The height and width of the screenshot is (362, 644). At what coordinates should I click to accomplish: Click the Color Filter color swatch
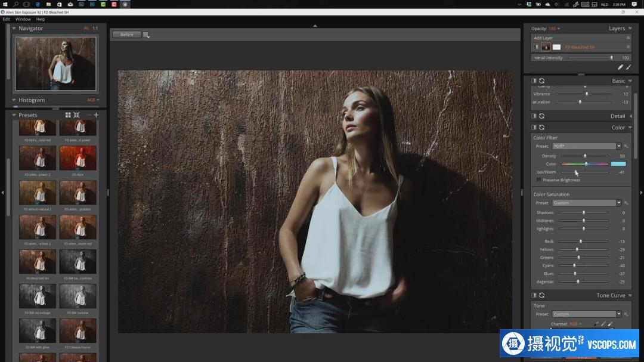618,164
